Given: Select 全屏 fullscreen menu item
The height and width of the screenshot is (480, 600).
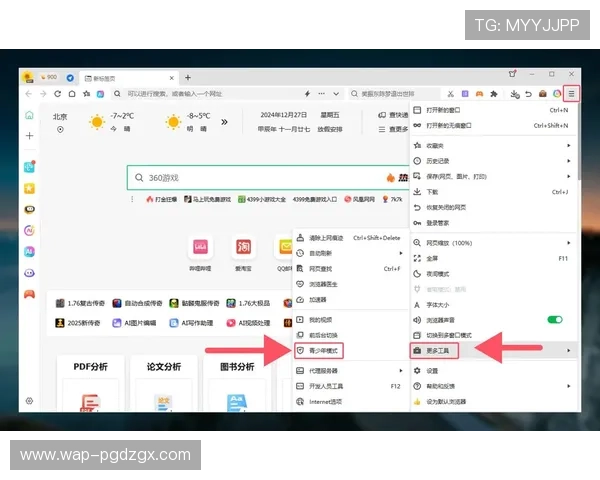Looking at the screenshot, I should pos(493,258).
